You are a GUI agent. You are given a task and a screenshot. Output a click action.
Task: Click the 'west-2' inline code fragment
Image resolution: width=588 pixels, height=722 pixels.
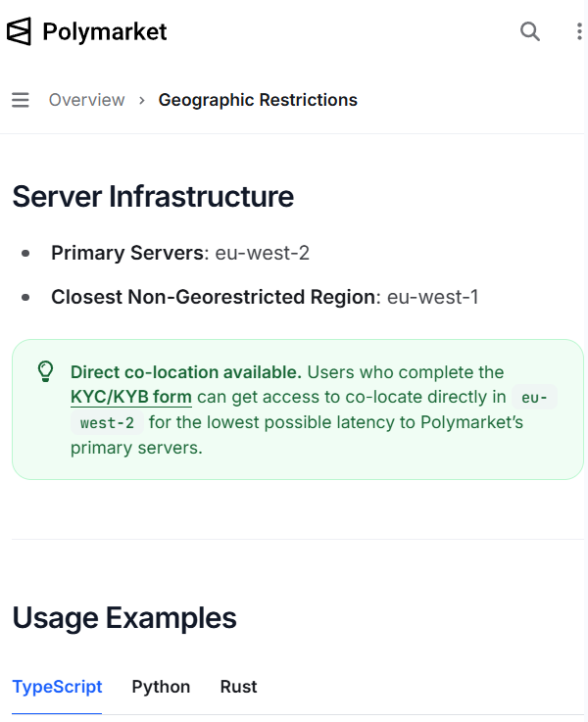pyautogui.click(x=107, y=422)
